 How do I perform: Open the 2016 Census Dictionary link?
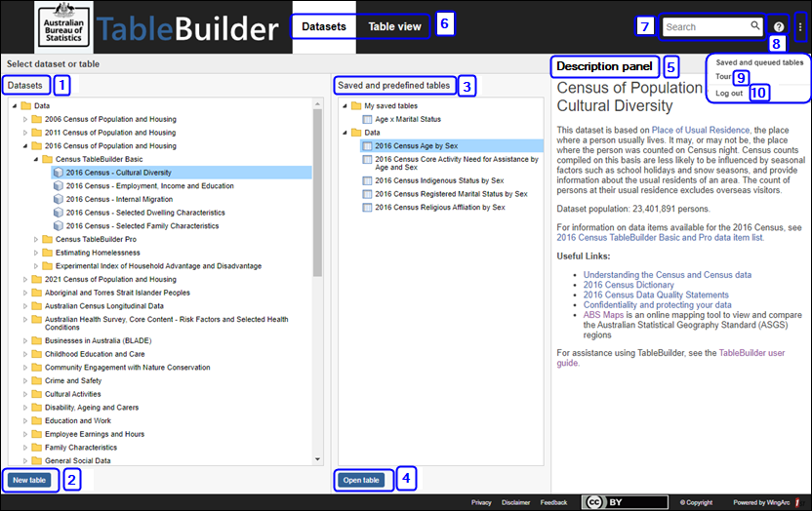(629, 285)
